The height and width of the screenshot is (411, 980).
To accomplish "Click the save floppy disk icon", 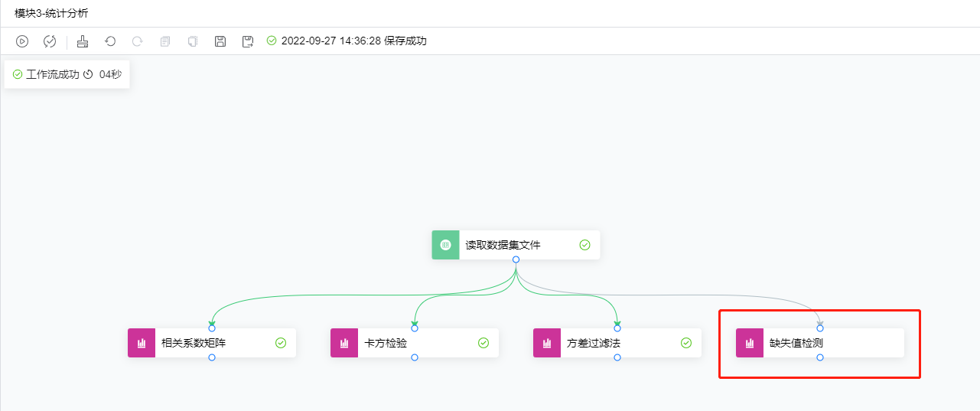I will 220,41.
